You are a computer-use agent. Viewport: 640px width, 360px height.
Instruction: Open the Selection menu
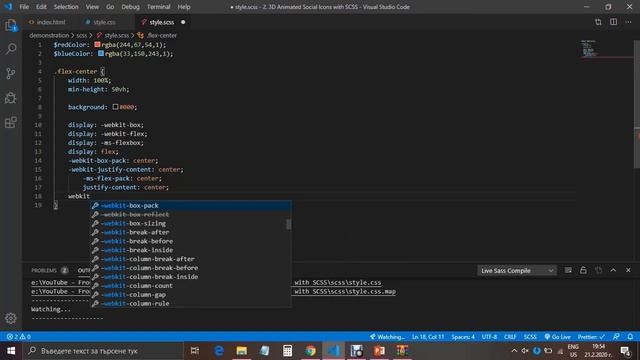(x=66, y=7)
